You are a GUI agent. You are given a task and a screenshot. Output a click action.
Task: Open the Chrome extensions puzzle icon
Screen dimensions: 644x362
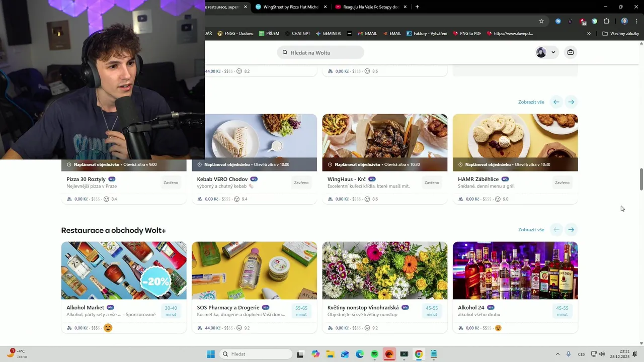606,21
